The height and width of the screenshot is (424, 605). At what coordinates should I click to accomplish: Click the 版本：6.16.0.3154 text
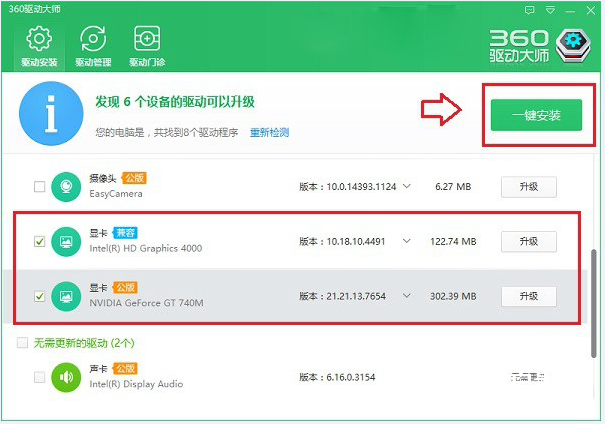point(337,377)
